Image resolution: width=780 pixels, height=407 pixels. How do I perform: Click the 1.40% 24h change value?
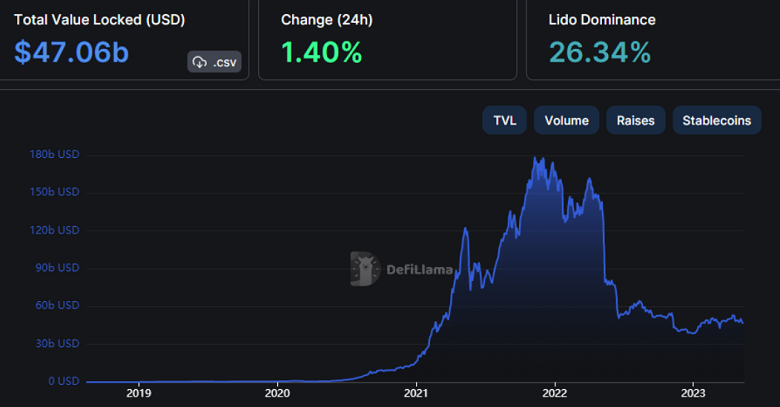(321, 52)
